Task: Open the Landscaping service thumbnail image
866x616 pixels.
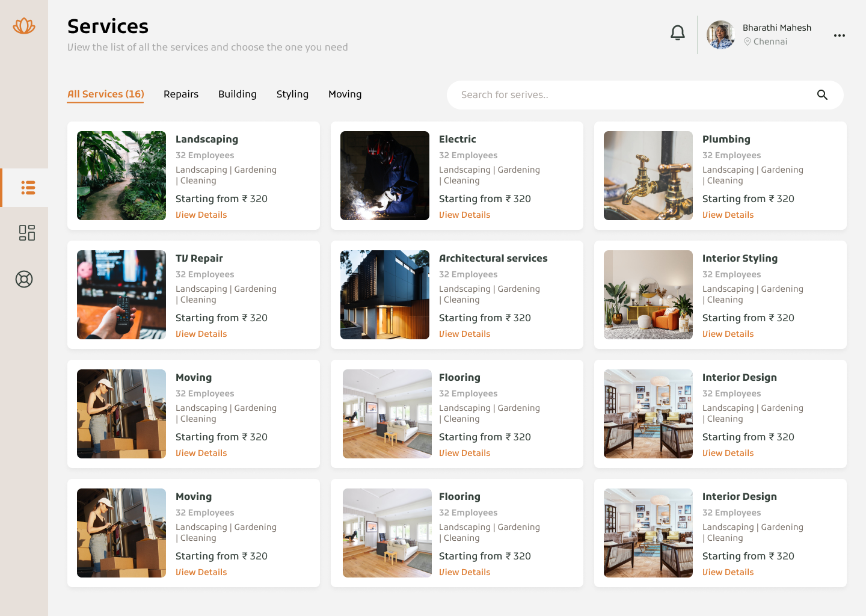Action: (x=121, y=175)
